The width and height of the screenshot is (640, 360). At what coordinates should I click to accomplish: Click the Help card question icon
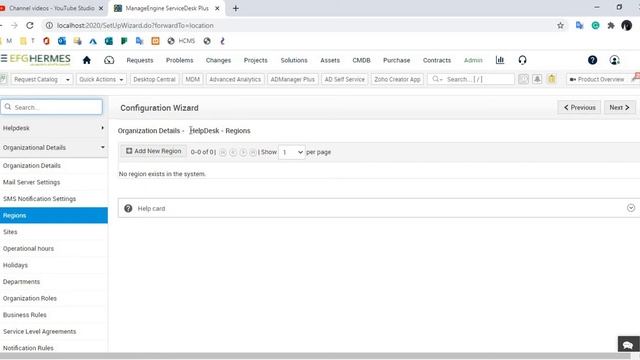(x=128, y=208)
